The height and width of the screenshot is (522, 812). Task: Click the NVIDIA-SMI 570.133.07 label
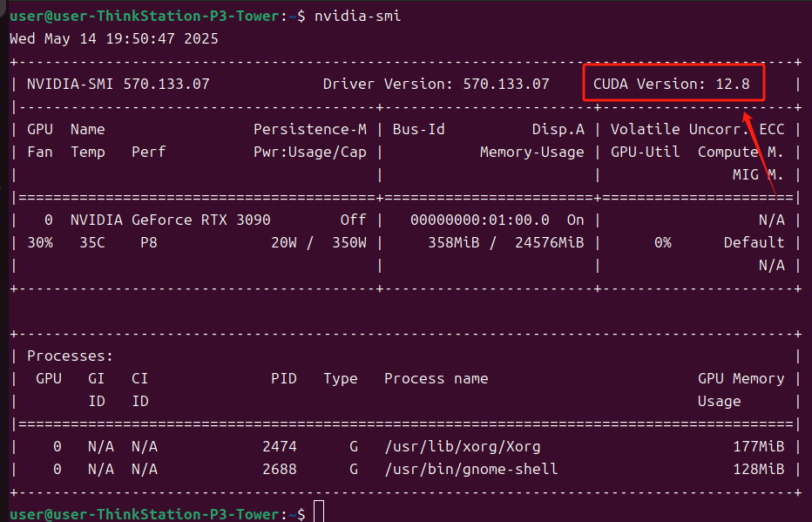118,84
